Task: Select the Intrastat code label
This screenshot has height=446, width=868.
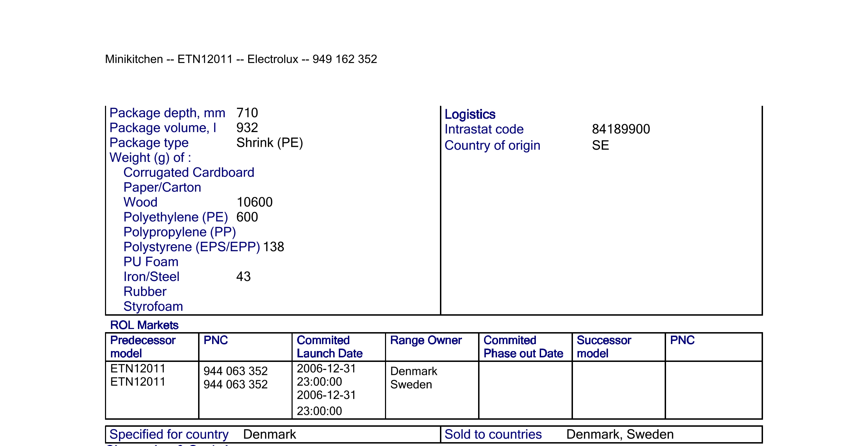Action: click(x=484, y=129)
